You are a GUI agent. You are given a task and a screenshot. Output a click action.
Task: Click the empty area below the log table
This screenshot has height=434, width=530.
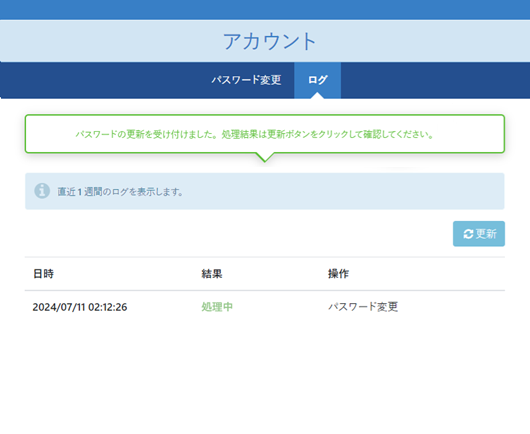click(265, 375)
